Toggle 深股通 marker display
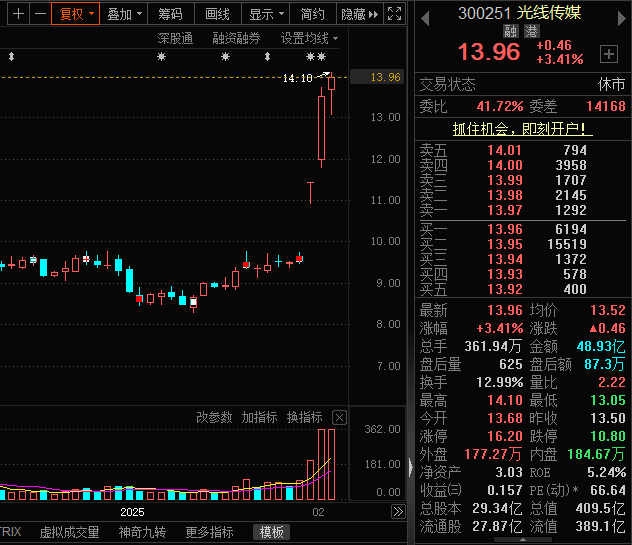The width and height of the screenshot is (632, 545). [175, 38]
